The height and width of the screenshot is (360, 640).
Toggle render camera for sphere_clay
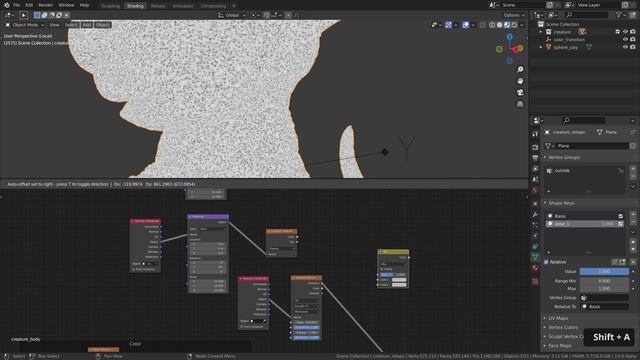click(x=633, y=47)
